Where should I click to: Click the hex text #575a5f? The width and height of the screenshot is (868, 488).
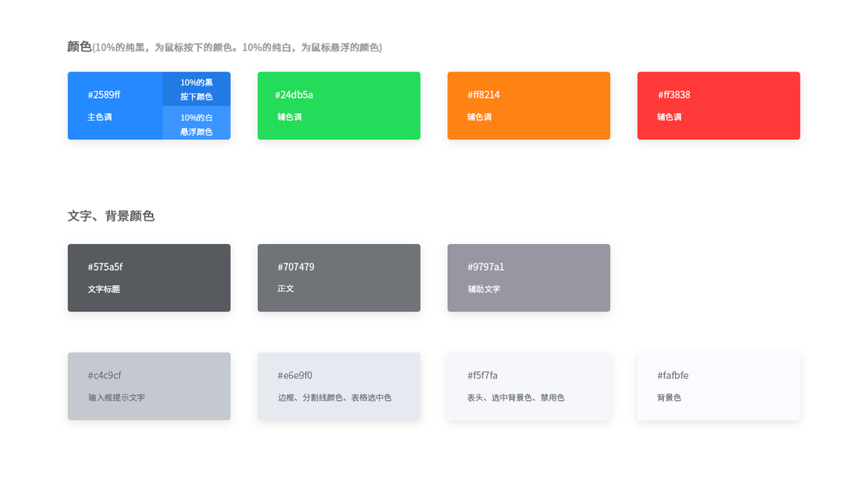105,267
